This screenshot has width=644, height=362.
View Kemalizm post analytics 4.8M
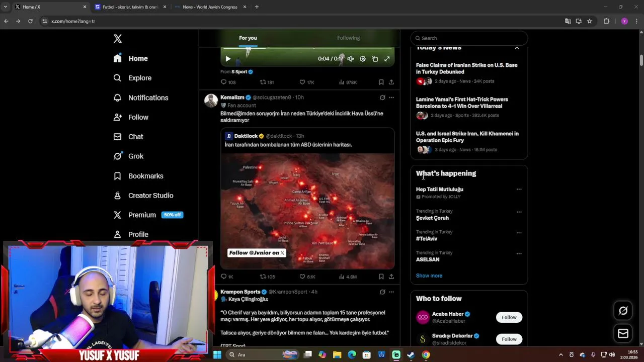[348, 277]
